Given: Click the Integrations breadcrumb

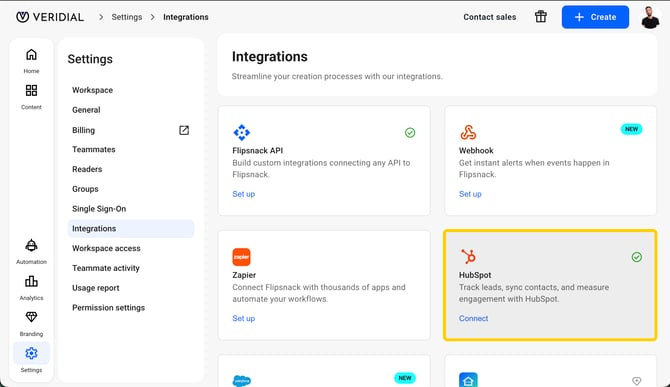Looking at the screenshot, I should point(186,17).
